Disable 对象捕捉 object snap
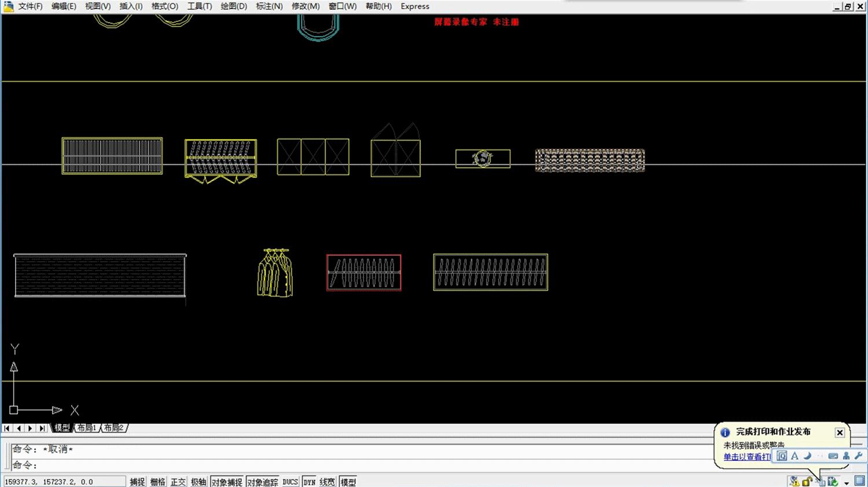 click(226, 482)
